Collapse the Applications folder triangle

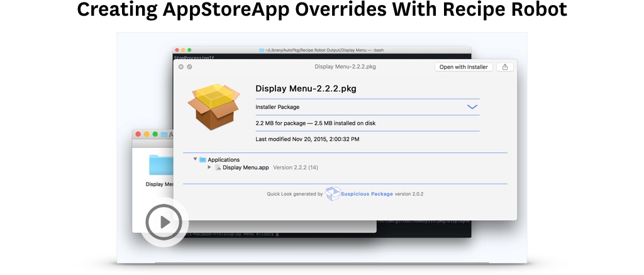point(195,159)
